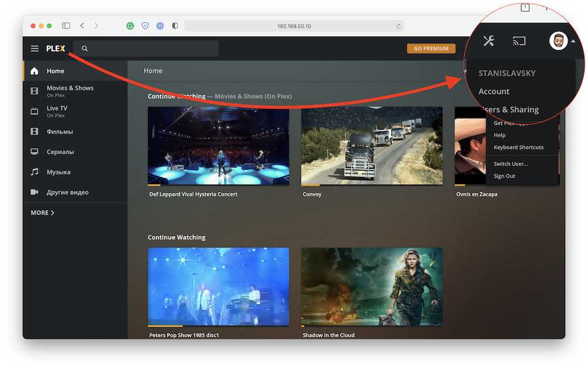The width and height of the screenshot is (588, 369).
Task: Open the Plex hamburger menu
Action: pyautogui.click(x=35, y=49)
